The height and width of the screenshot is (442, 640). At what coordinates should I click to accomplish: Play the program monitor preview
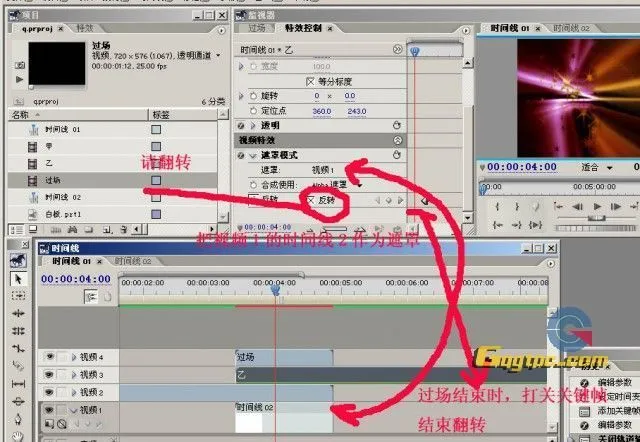pos(598,206)
